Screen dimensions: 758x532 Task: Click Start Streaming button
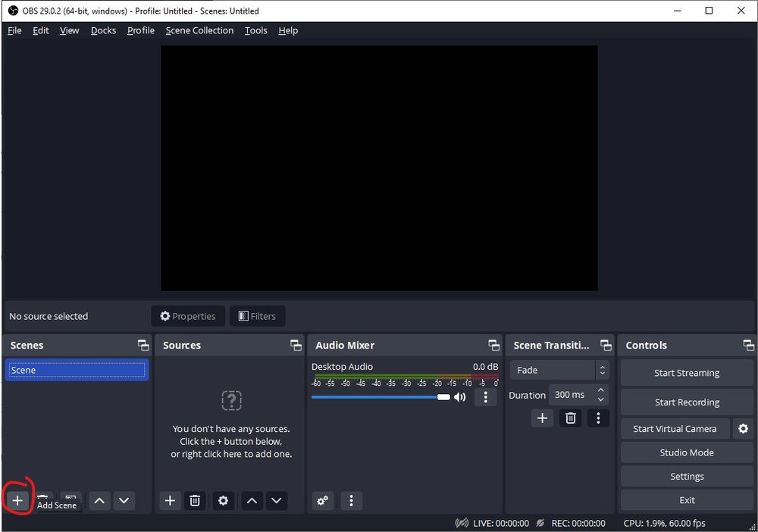point(687,373)
